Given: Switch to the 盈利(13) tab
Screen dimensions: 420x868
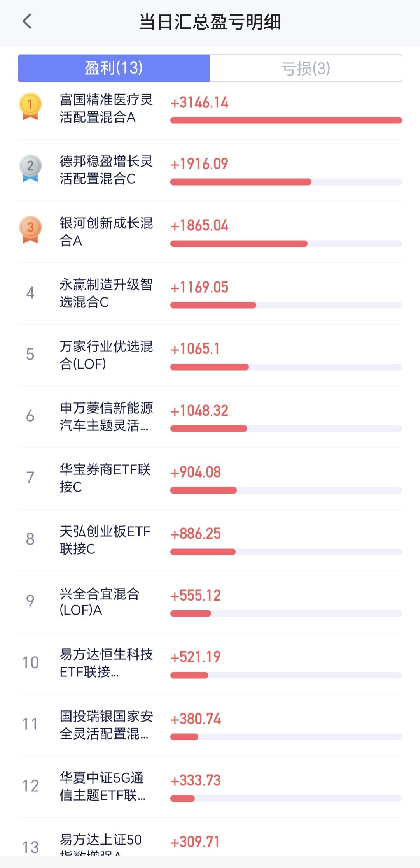Looking at the screenshot, I should click(x=114, y=68).
